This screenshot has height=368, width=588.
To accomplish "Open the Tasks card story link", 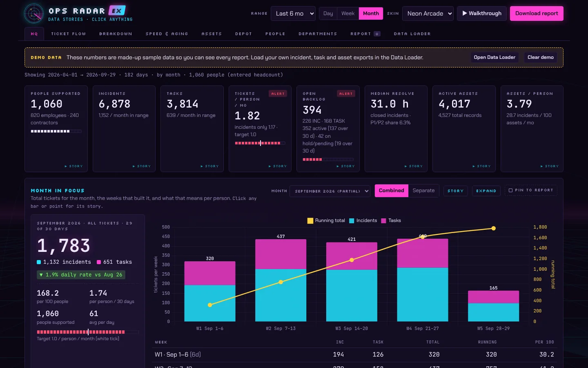I will point(210,166).
